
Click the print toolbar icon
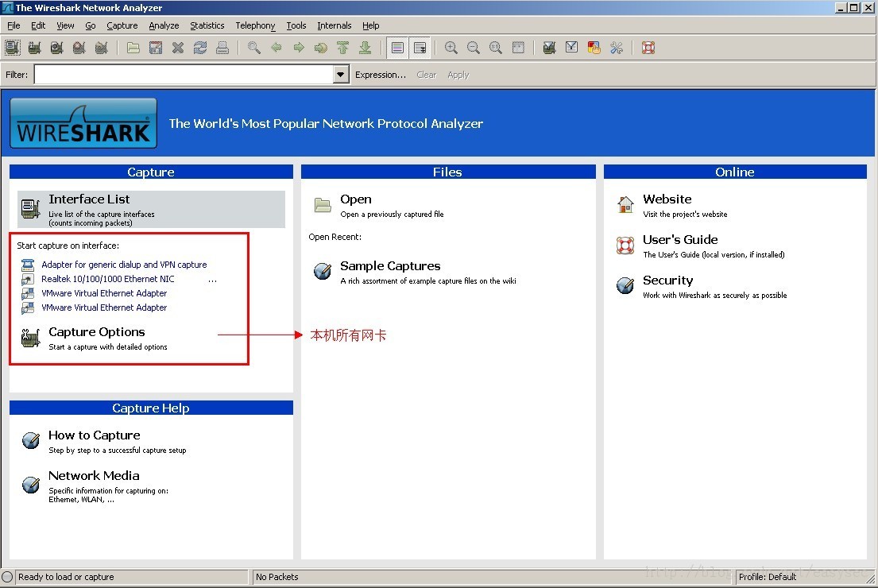click(222, 48)
